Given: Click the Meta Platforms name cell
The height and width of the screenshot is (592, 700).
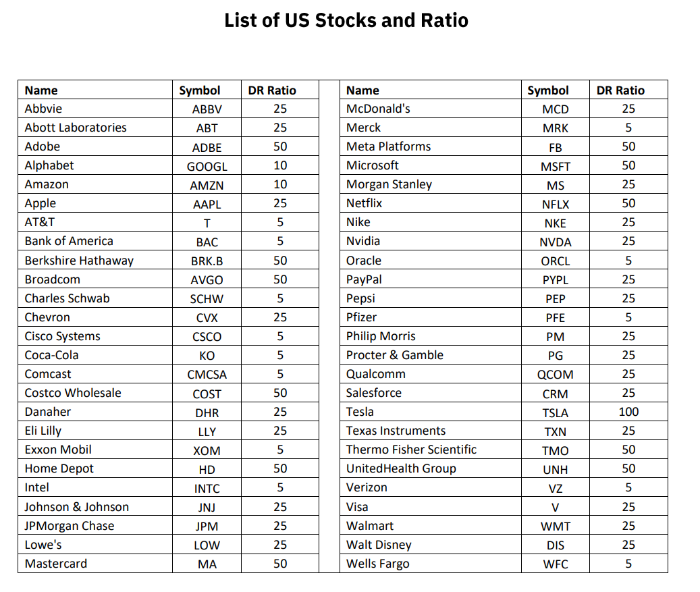Looking at the screenshot, I should [388, 146].
